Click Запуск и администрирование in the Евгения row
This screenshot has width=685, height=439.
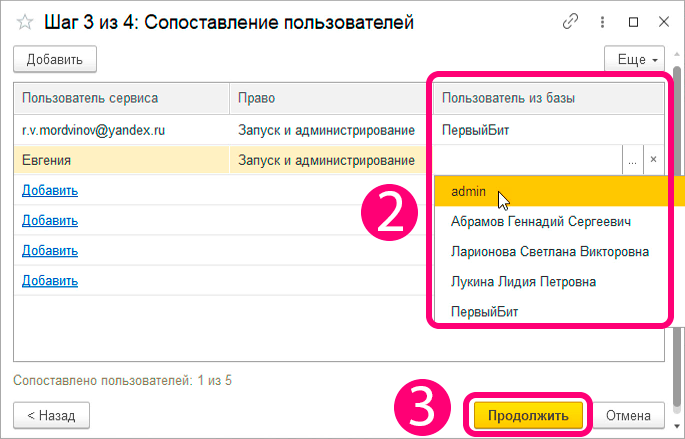point(327,160)
